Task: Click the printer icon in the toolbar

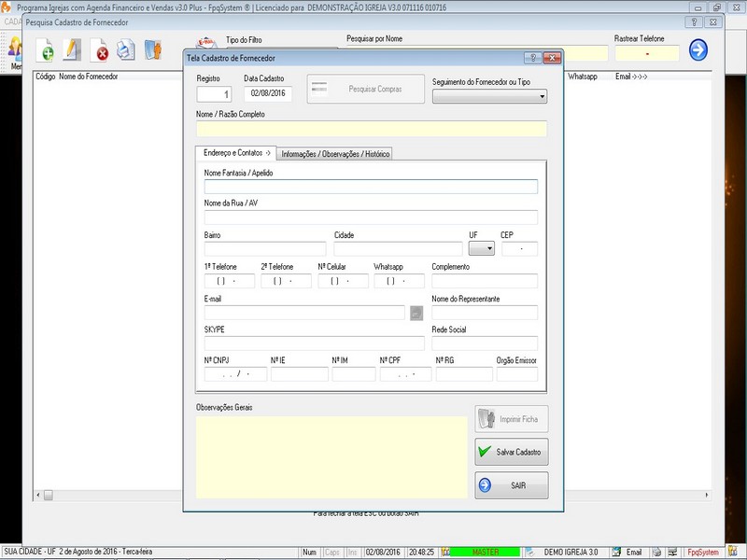Action: (126, 50)
